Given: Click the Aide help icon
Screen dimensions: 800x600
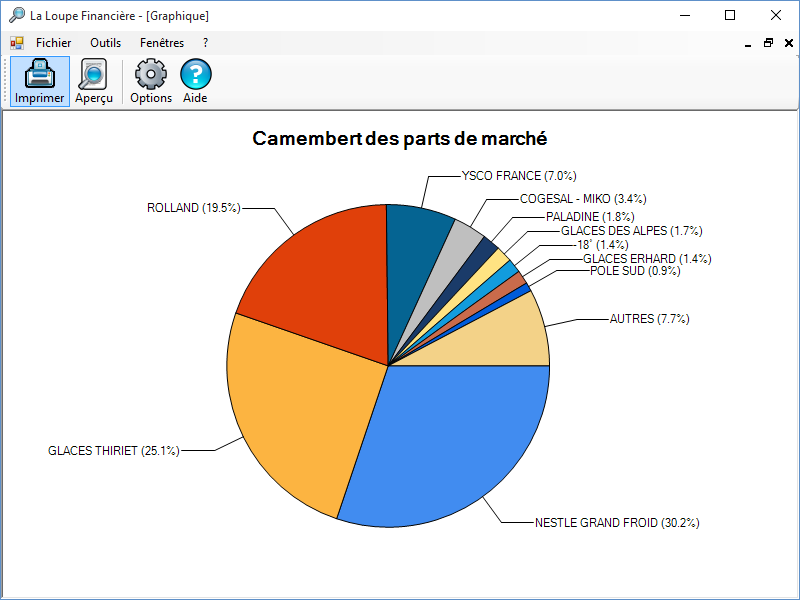Looking at the screenshot, I should (x=195, y=82).
